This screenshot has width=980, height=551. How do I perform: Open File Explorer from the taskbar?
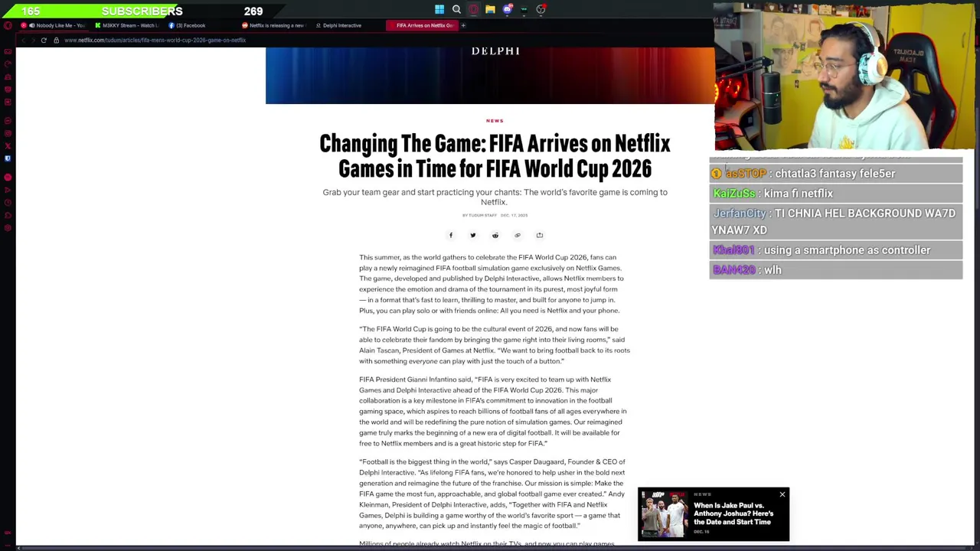coord(490,10)
